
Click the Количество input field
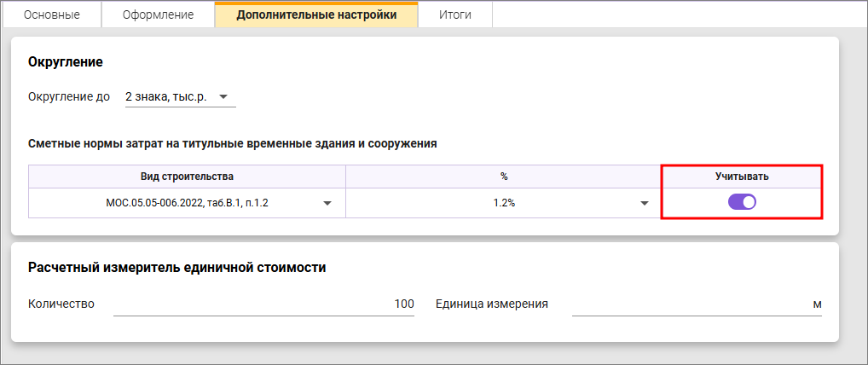263,304
